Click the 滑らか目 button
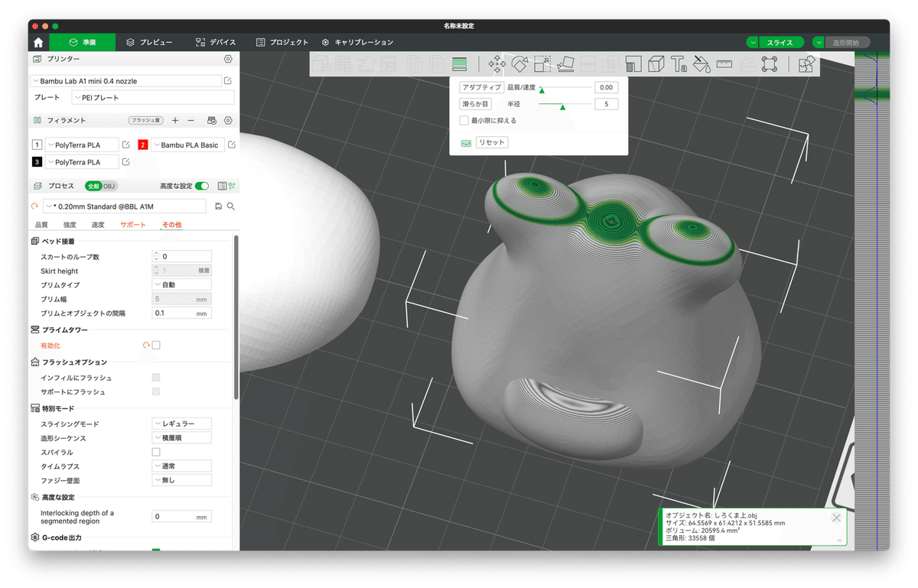The width and height of the screenshot is (918, 588). tap(475, 104)
